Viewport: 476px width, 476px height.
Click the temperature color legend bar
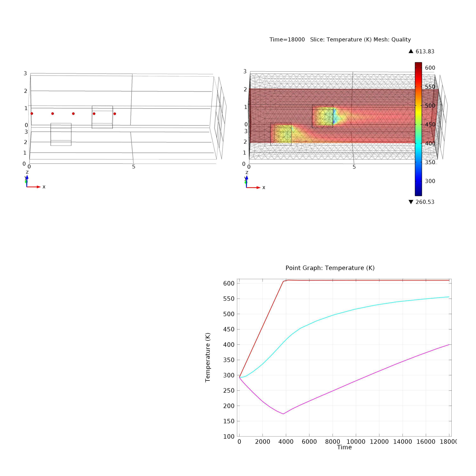pos(418,129)
